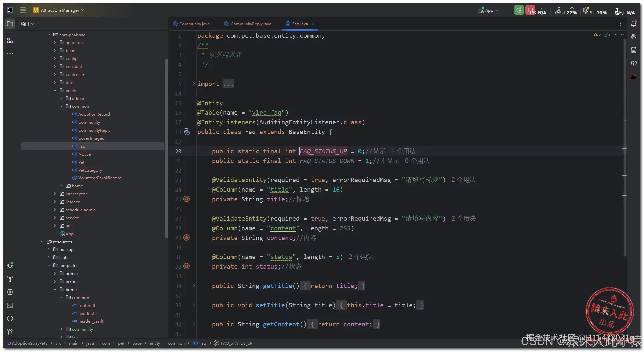Click the gutter annotation icon on line 25
644x352 pixels.
point(187,199)
